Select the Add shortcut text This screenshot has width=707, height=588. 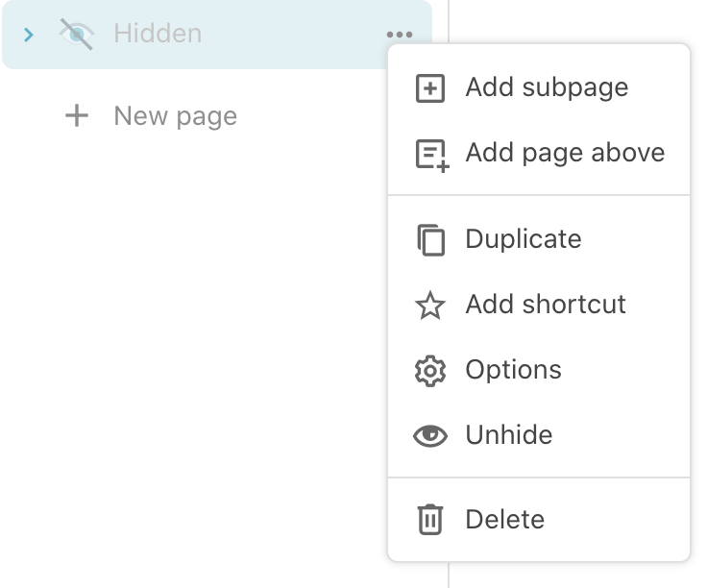(x=546, y=305)
